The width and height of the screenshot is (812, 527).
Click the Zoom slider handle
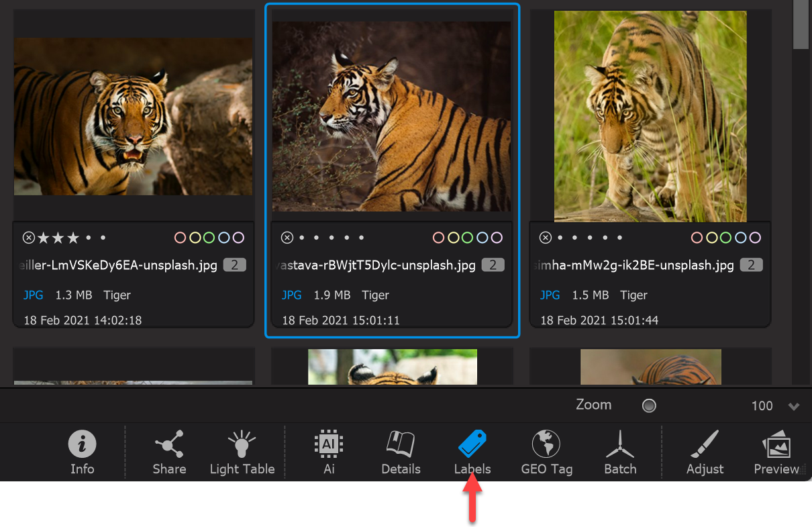(x=649, y=405)
